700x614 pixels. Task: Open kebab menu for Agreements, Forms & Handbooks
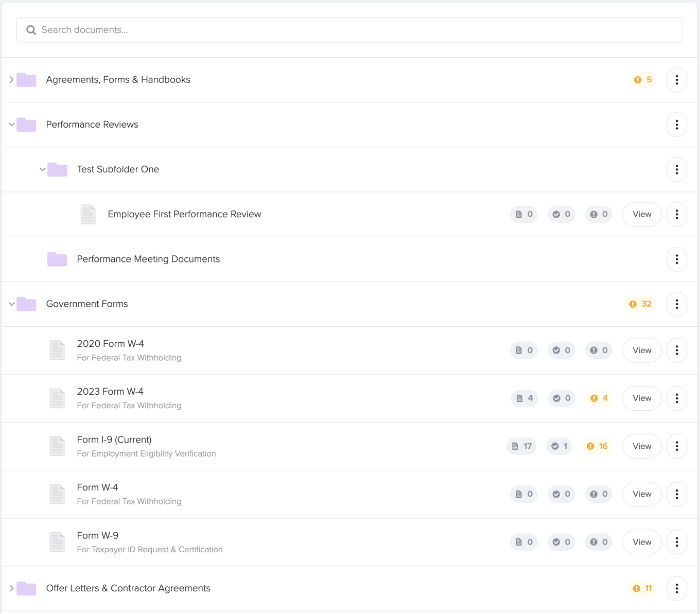[x=676, y=80]
